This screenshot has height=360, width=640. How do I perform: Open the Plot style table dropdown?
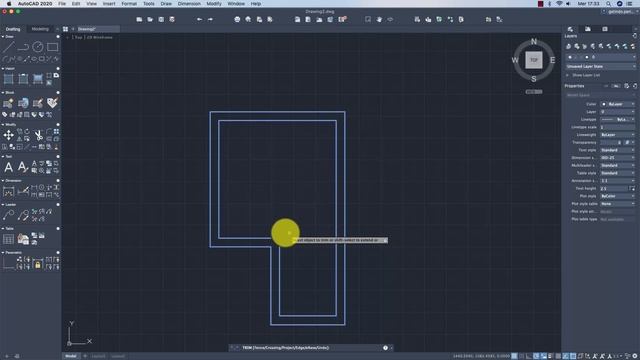618,204
